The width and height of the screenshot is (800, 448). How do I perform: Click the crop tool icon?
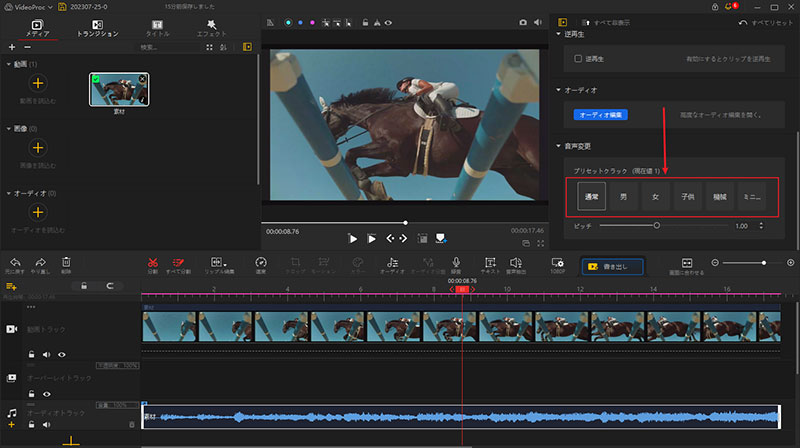[295, 262]
